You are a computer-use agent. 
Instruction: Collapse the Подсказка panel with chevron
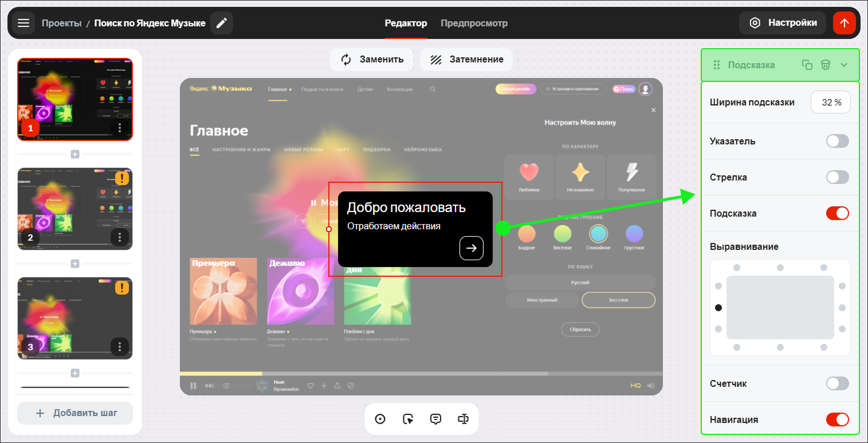(843, 65)
